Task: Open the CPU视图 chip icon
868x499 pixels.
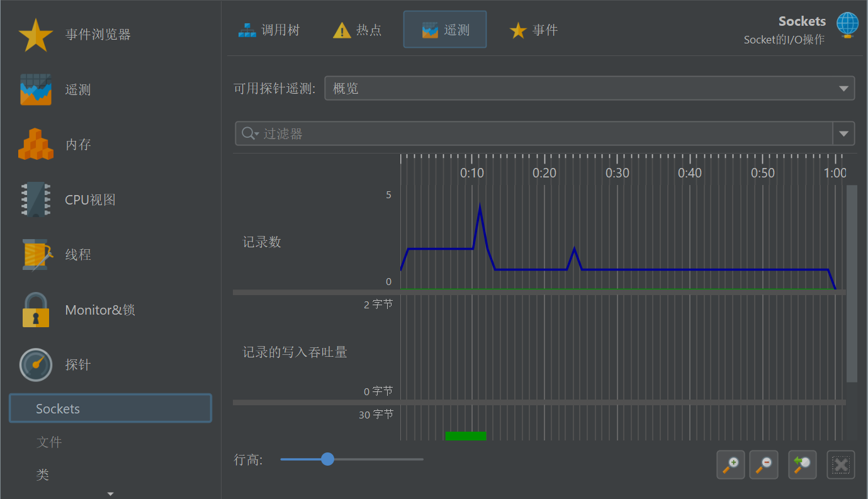Action: pos(36,199)
